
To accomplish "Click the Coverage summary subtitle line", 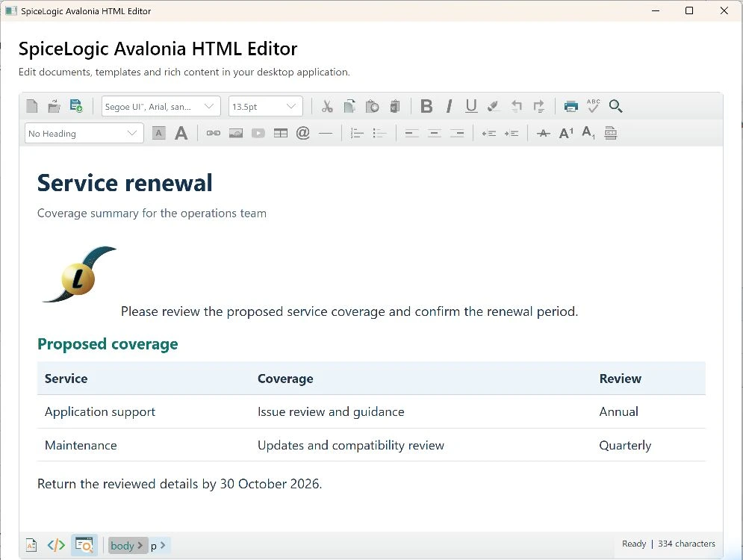I will click(152, 214).
